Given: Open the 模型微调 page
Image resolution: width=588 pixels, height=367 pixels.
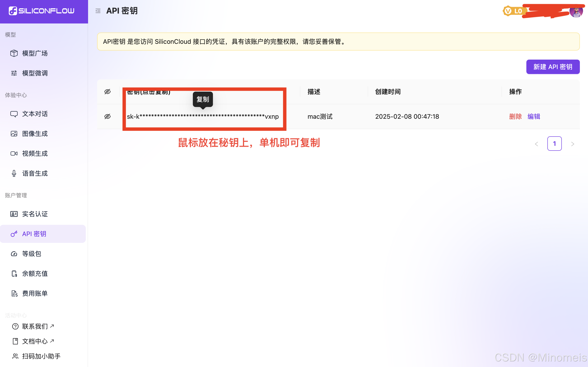Looking at the screenshot, I should pos(35,73).
